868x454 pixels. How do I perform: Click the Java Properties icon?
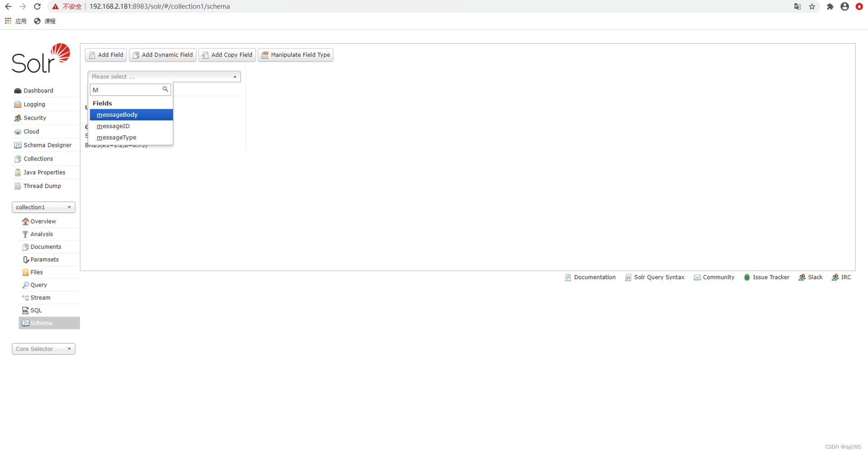[x=18, y=173]
